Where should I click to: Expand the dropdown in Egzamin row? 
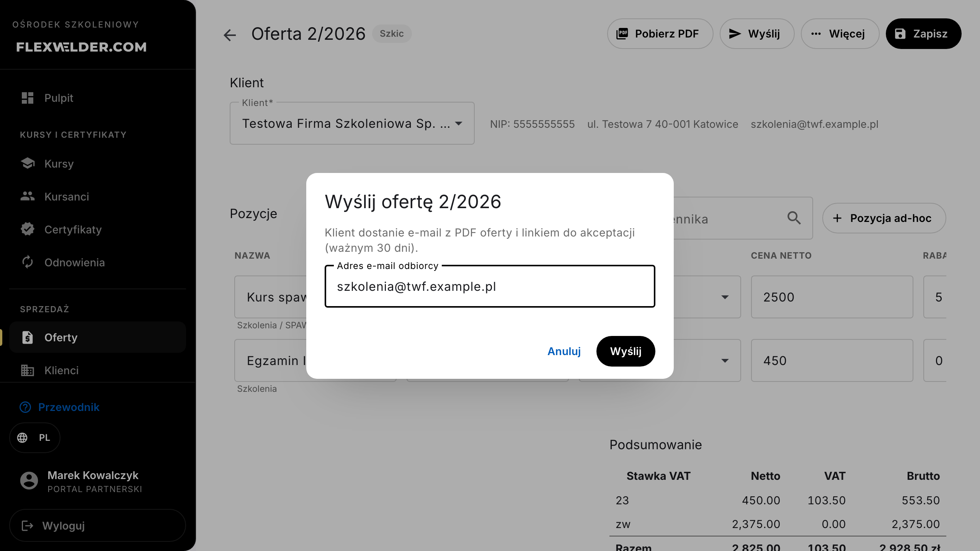pos(725,361)
